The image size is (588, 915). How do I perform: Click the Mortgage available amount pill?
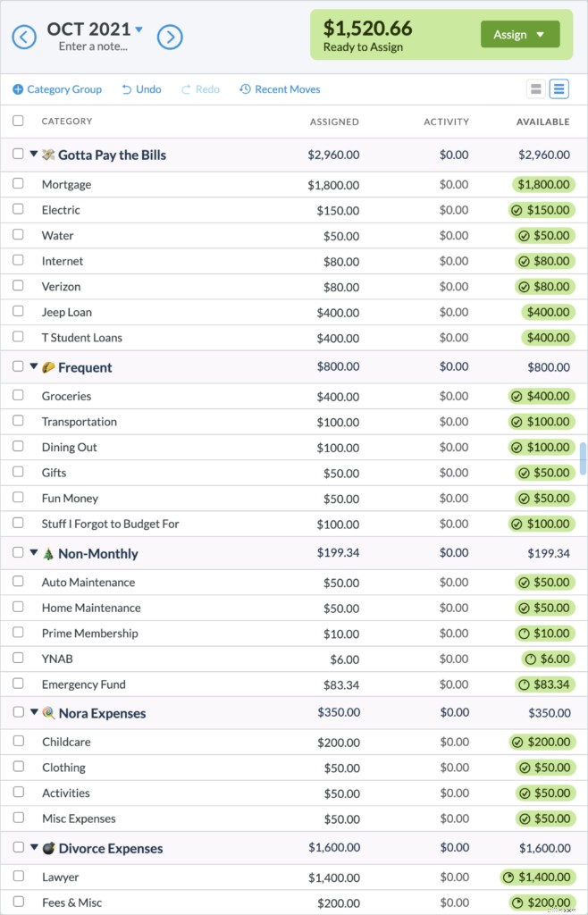coord(542,184)
